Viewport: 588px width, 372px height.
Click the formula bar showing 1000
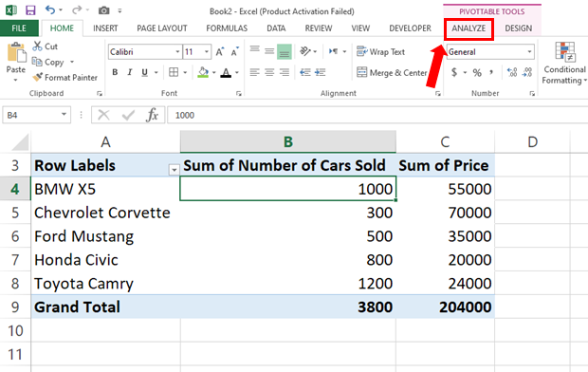tap(377, 115)
